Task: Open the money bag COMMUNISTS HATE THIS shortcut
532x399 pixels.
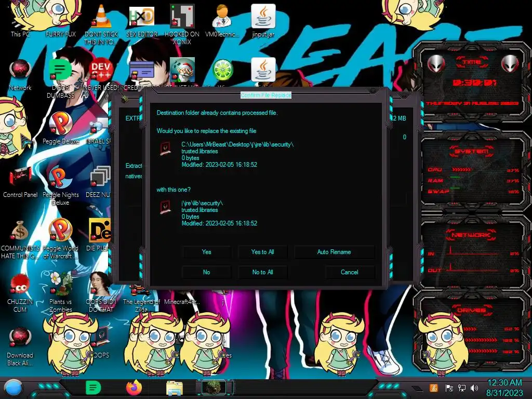Action: [x=20, y=231]
